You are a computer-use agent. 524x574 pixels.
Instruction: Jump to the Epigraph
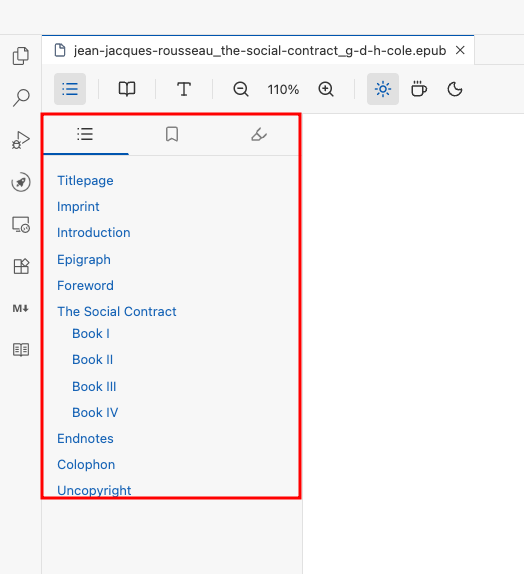coord(84,260)
